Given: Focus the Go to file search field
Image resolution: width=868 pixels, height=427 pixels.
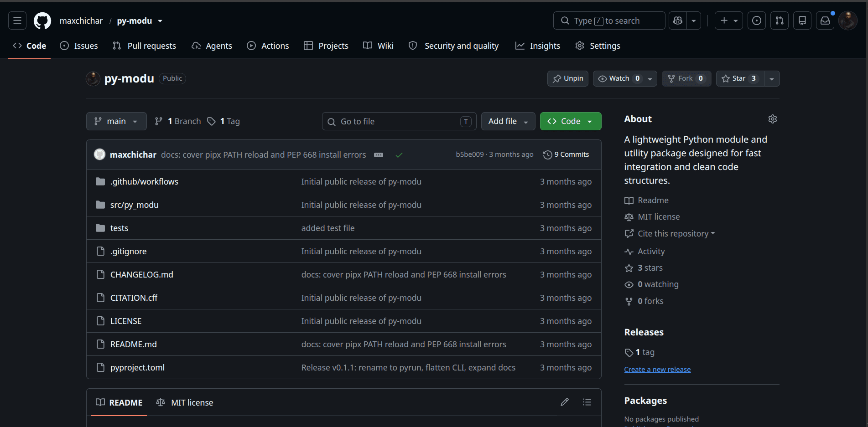Looking at the screenshot, I should 399,121.
